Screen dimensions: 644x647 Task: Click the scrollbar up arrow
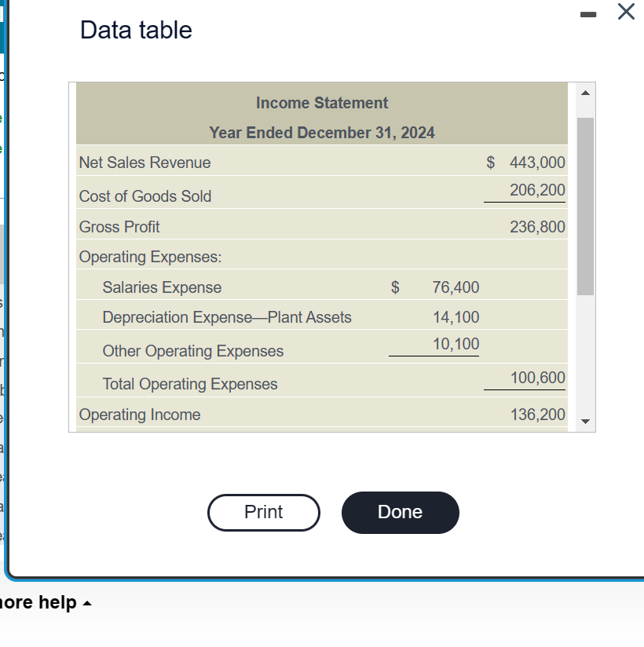(585, 92)
